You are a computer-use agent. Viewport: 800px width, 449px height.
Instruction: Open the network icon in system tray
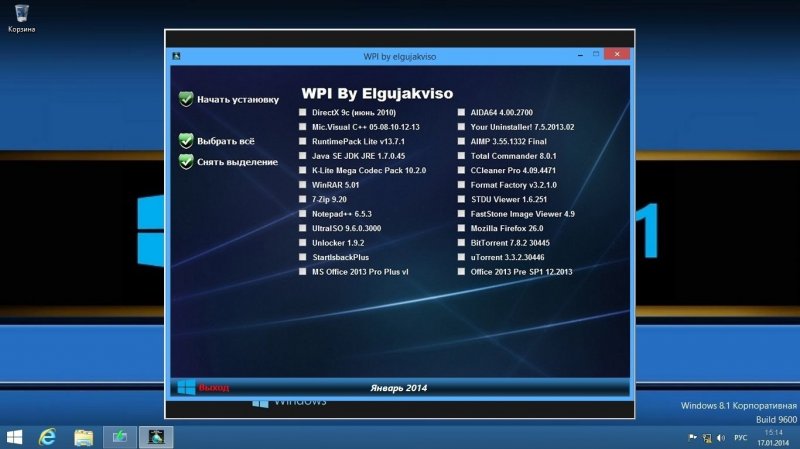click(707, 438)
